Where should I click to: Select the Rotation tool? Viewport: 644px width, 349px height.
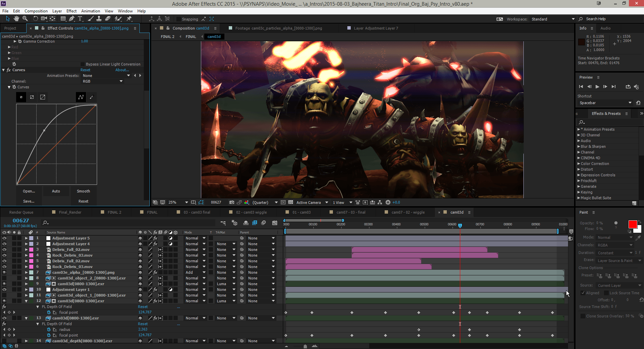(35, 19)
